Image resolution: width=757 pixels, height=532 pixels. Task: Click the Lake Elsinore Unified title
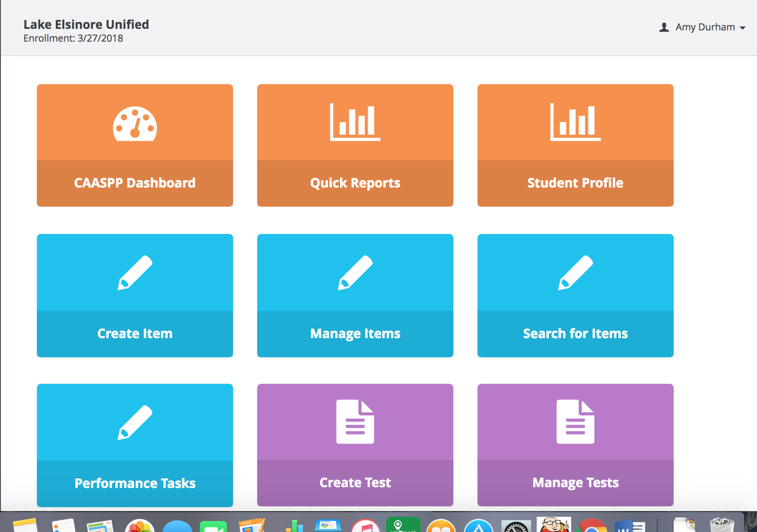click(x=86, y=24)
